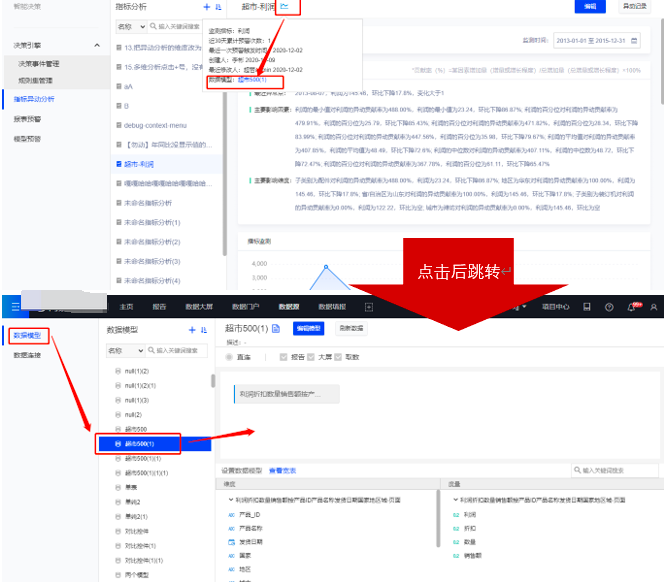Screen dimensions: 664x582
Task: Toggle the 取数 checkbox
Action: tap(338, 357)
